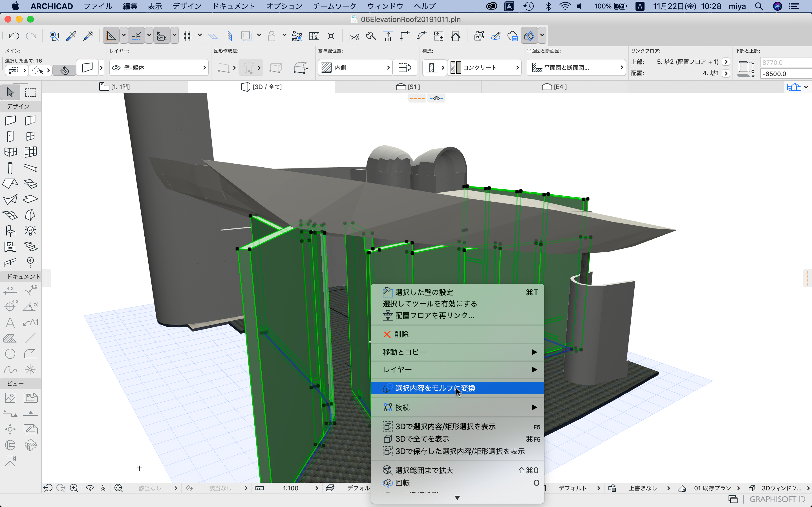Select the Text tool in the toolbox
Screen dimensions: 812x507
click(10, 323)
